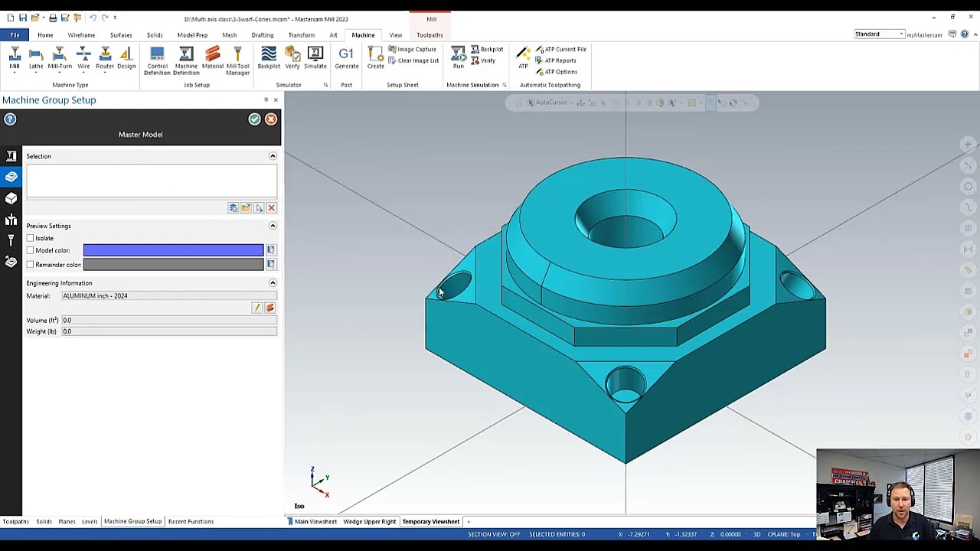Open the stock setup cube icon in sidebar
This screenshot has width=980, height=551.
pos(11,198)
